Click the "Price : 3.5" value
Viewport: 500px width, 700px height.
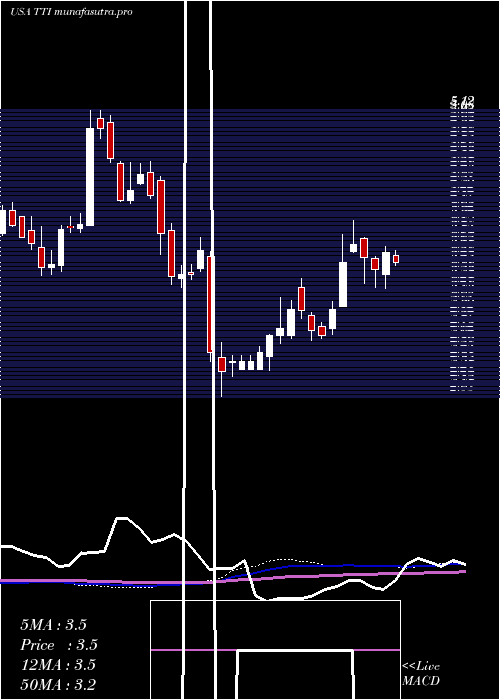[x=59, y=645]
